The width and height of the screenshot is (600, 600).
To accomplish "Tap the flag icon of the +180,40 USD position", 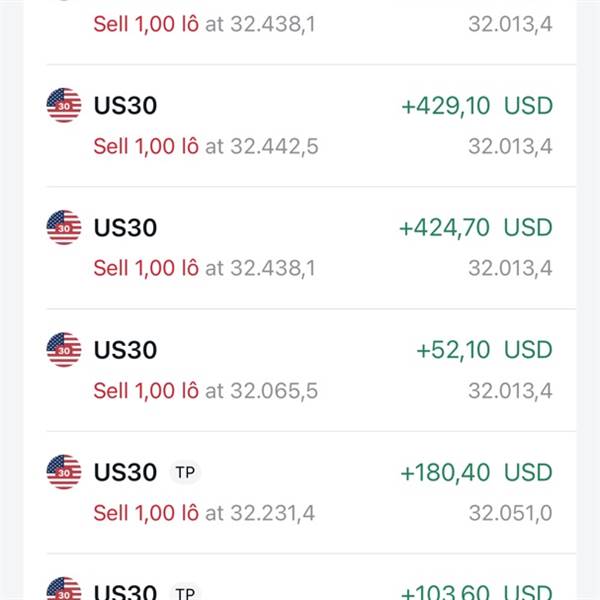I will pos(64,471).
